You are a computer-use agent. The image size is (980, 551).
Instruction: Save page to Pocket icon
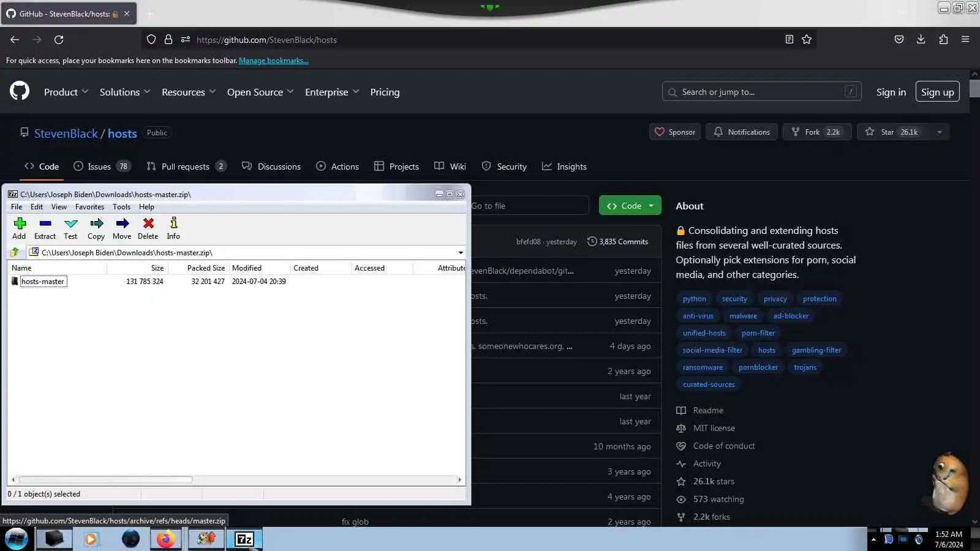click(x=899, y=40)
